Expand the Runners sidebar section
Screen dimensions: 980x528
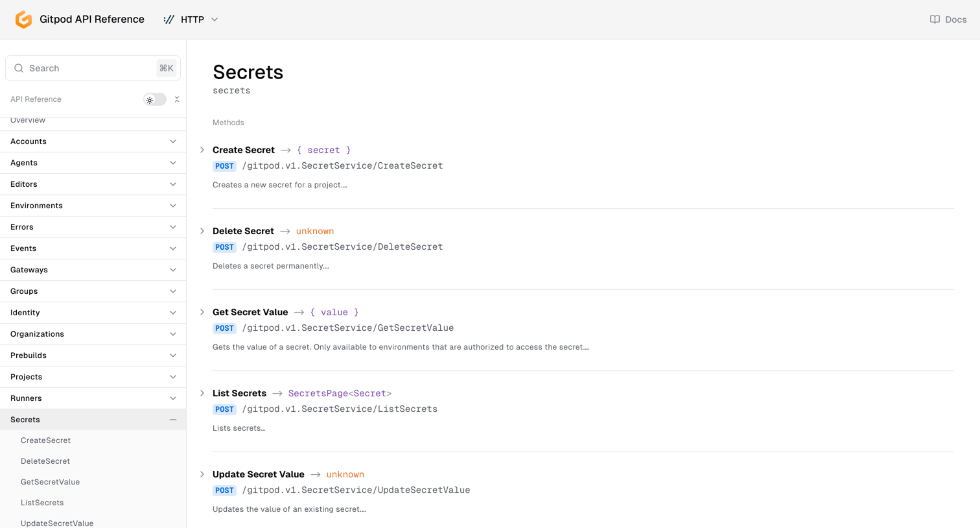point(93,398)
